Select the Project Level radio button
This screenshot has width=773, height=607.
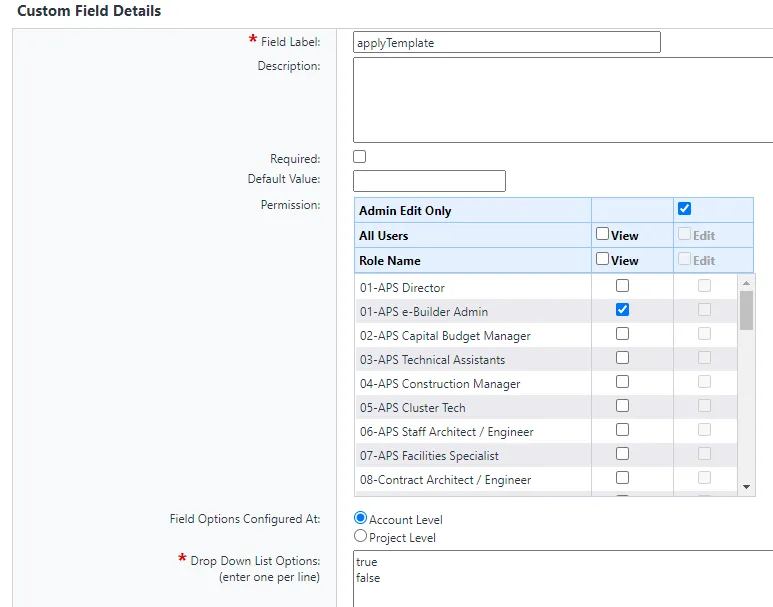[361, 536]
